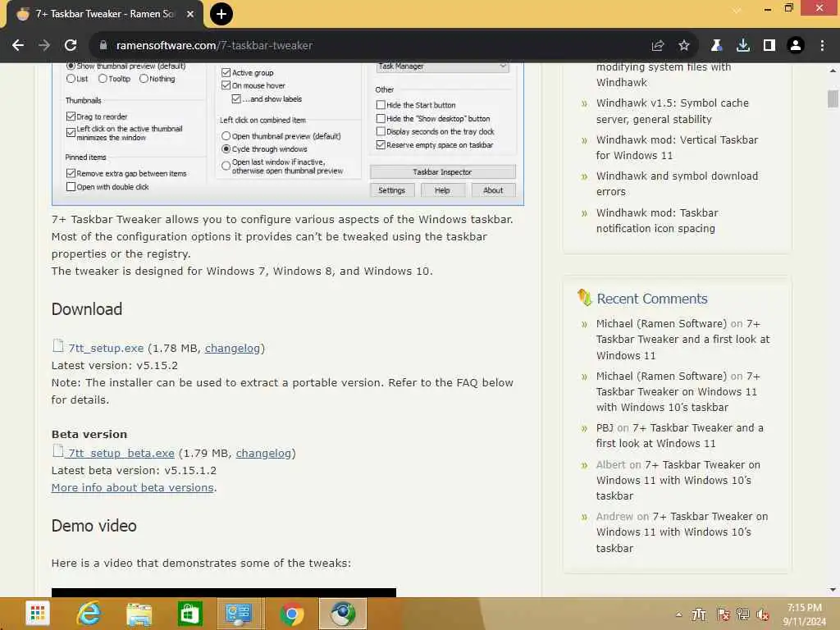Click the browser forward arrow
840x630 pixels.
(44, 46)
